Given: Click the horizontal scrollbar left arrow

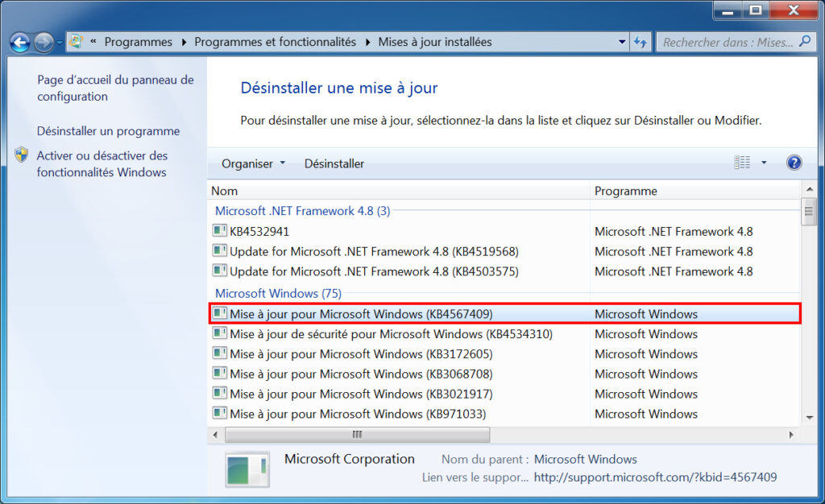Looking at the screenshot, I should 215,435.
